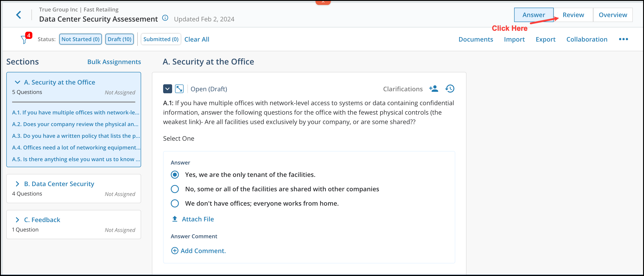Click the Updated Feb 2, 2024 text
This screenshot has height=276, width=644.
point(204,19)
